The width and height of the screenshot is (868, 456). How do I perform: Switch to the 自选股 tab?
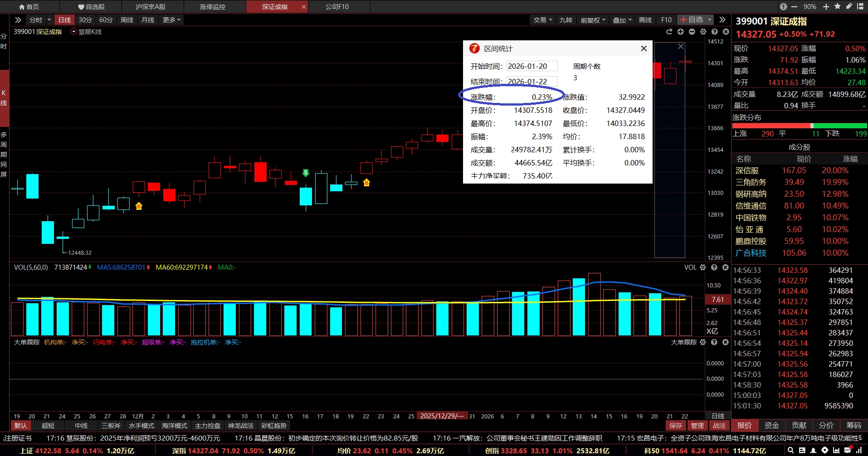(91, 7)
